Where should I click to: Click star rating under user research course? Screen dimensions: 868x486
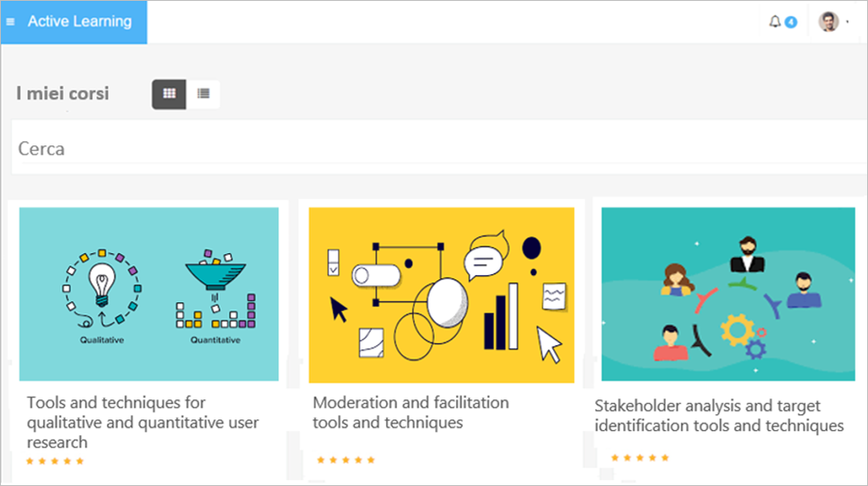(55, 461)
